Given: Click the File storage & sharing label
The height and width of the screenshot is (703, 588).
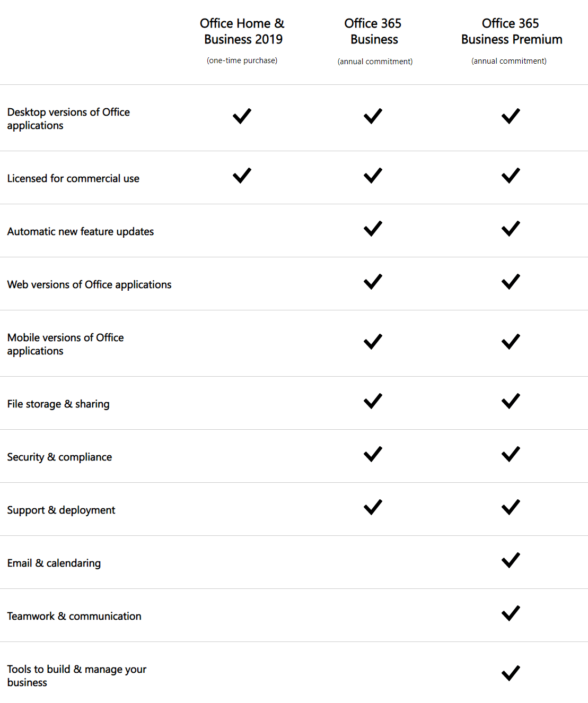Looking at the screenshot, I should click(58, 404).
